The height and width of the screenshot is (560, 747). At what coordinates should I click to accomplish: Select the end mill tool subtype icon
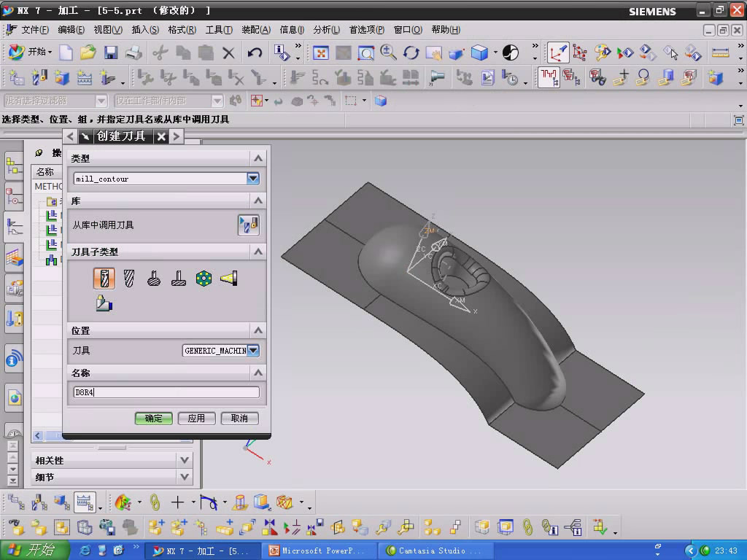click(104, 278)
